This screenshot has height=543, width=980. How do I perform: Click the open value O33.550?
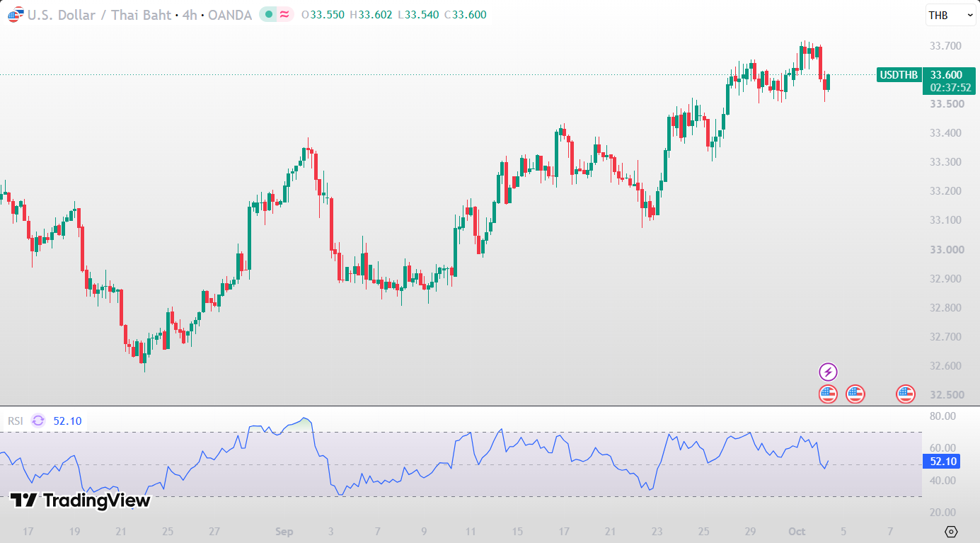point(325,15)
